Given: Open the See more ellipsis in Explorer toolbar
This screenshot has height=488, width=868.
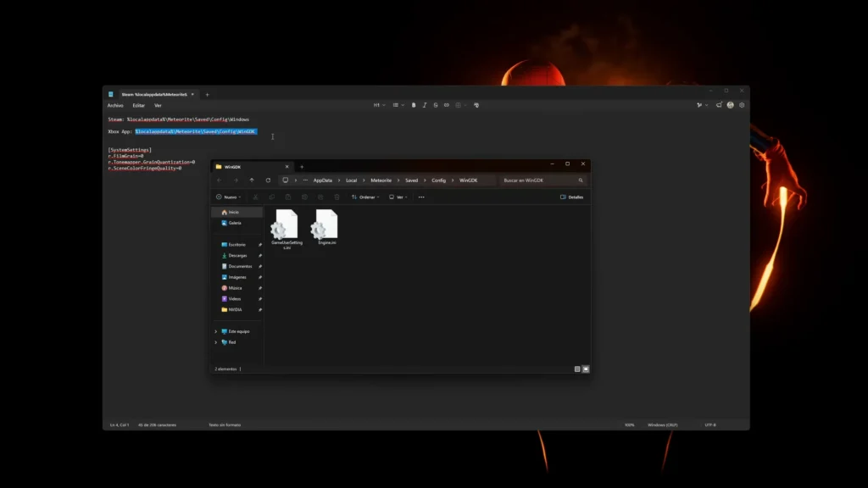Looking at the screenshot, I should (x=421, y=197).
